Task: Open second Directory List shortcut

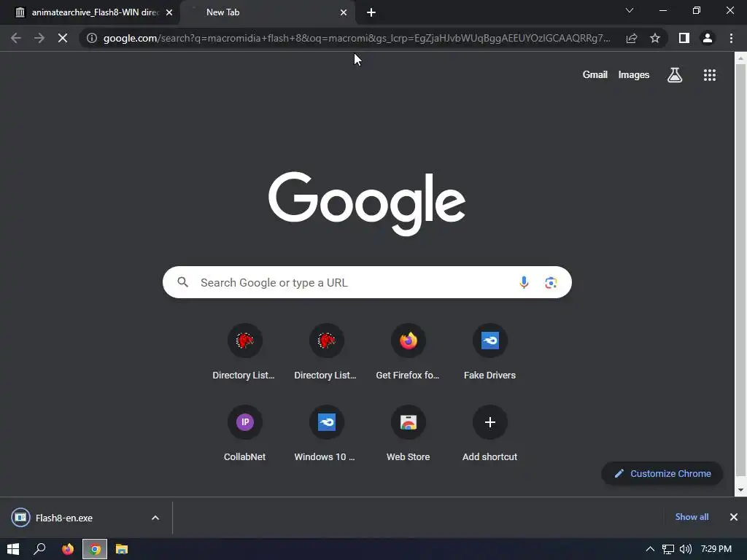Action: tap(326, 352)
